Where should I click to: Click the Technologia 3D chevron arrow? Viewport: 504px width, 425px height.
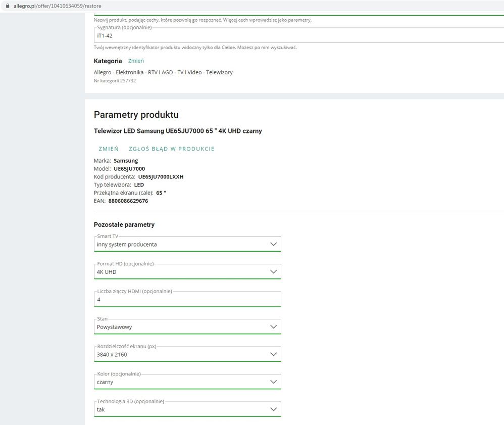click(x=274, y=409)
